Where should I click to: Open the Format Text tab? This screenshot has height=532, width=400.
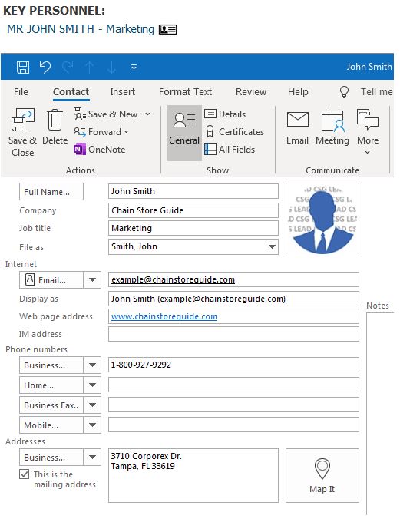pyautogui.click(x=185, y=92)
